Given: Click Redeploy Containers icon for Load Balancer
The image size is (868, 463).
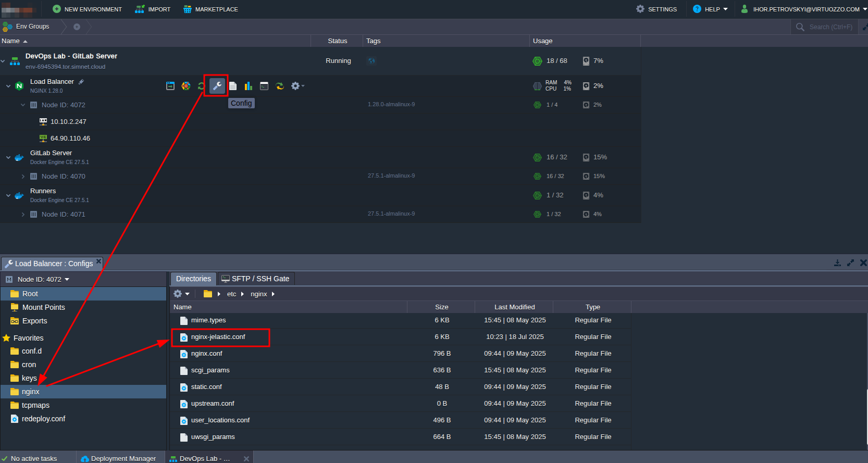Looking at the screenshot, I should 280,86.
